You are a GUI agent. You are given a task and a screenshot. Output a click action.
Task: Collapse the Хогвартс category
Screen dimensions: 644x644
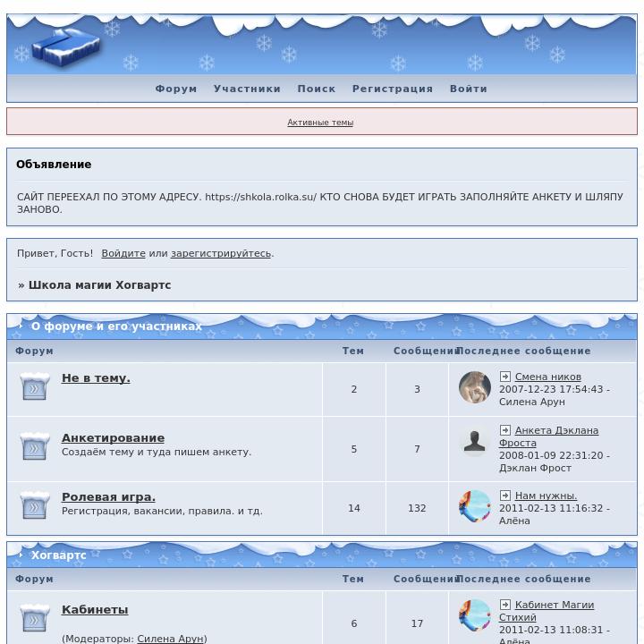click(x=21, y=555)
